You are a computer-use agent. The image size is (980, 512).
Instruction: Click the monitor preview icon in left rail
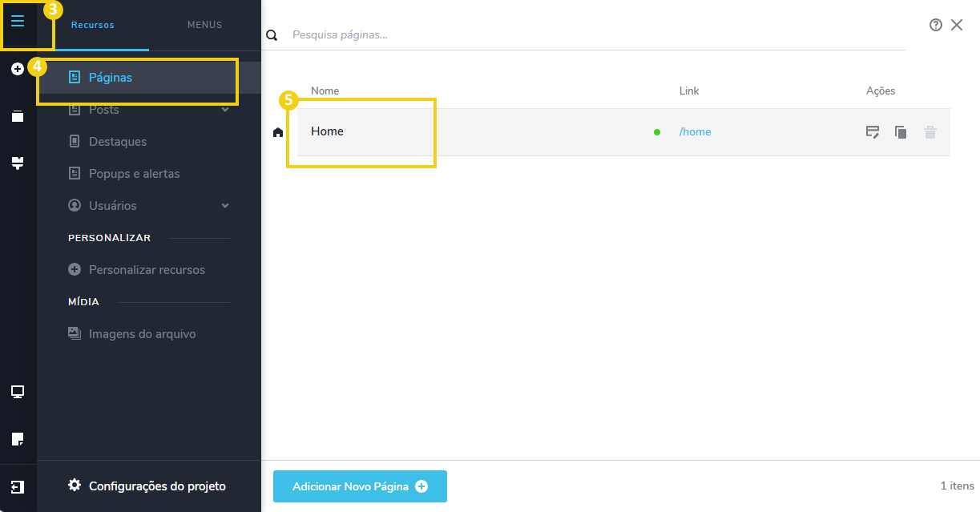pos(18,392)
